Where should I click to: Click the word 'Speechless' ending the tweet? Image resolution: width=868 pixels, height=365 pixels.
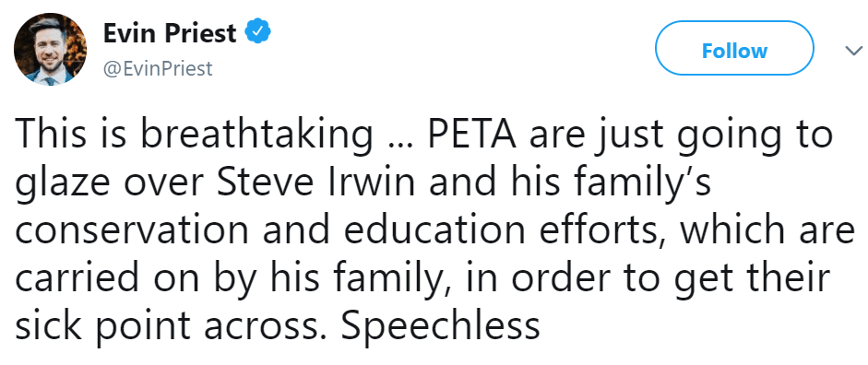pyautogui.click(x=440, y=324)
